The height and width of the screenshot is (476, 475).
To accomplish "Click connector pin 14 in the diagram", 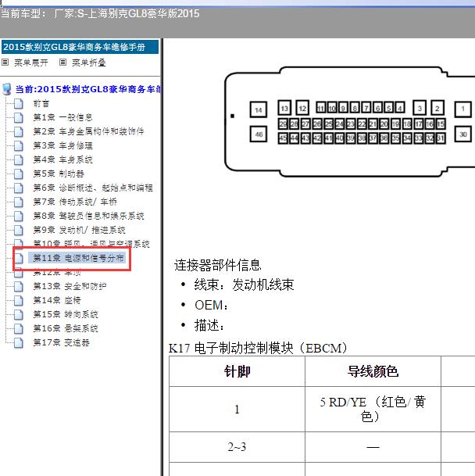I will coord(259,109).
